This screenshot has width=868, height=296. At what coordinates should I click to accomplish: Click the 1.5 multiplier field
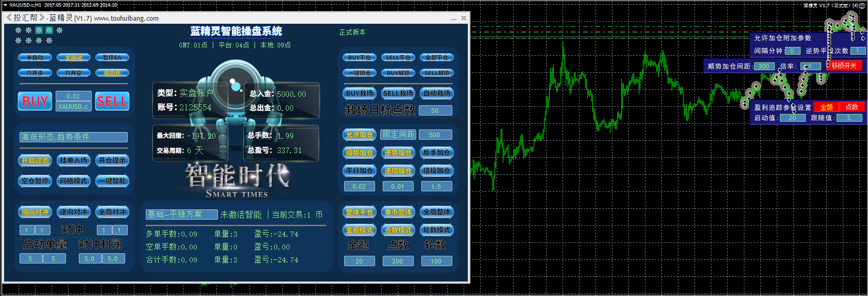tap(436, 186)
